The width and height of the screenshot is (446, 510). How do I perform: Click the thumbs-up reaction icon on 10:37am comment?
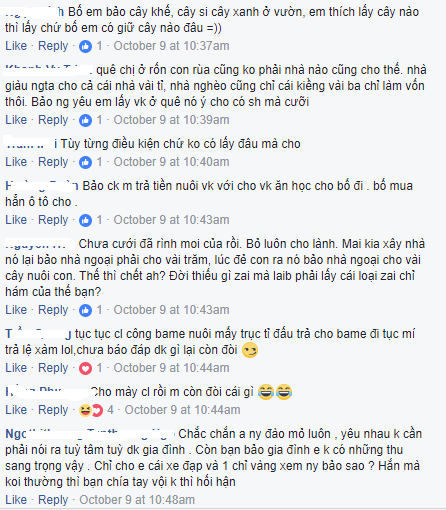85,46
